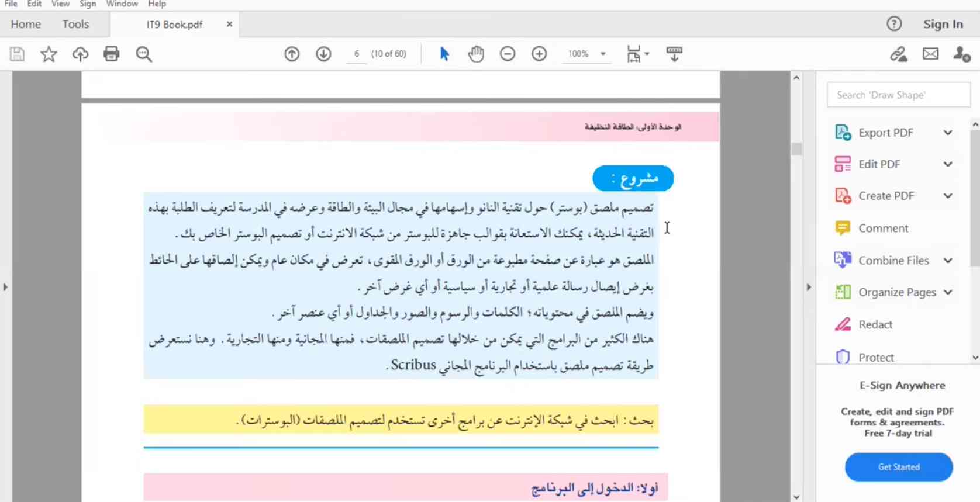
Task: Click the Get Started button
Action: point(899,467)
